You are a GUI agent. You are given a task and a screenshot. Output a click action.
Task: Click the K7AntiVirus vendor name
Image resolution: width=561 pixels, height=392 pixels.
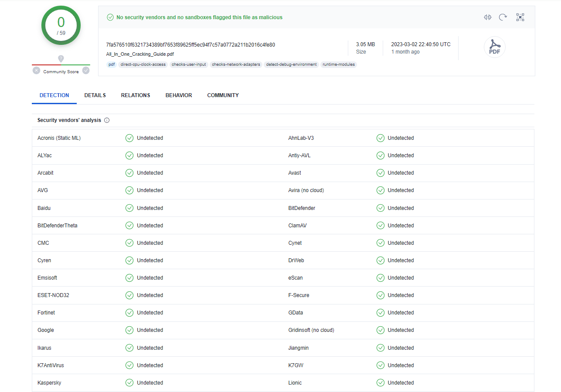tap(51, 365)
